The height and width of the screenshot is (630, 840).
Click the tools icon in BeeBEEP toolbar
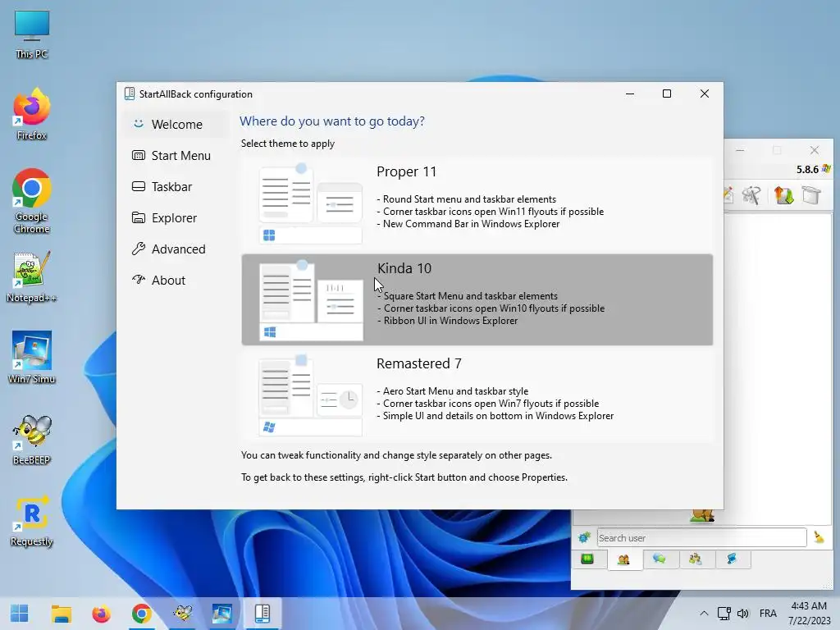(751, 195)
